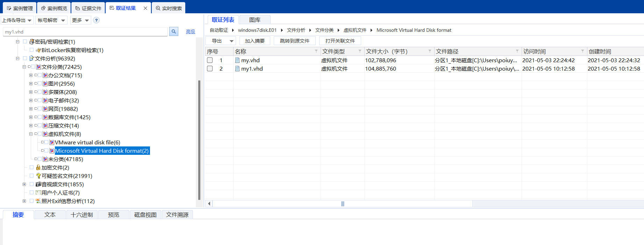Click horizontal scrollbar left arrow
Image resolution: width=644 pixels, height=245 pixels.
[x=209, y=203]
